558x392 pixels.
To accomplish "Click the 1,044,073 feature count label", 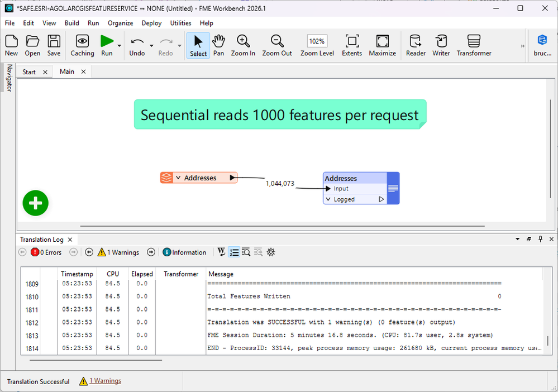I will point(280,184).
